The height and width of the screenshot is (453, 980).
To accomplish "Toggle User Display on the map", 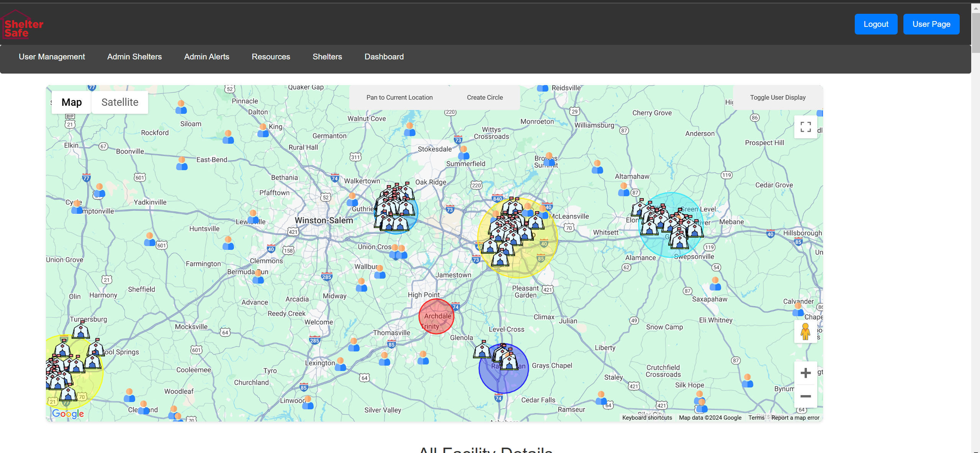I will coord(777,98).
